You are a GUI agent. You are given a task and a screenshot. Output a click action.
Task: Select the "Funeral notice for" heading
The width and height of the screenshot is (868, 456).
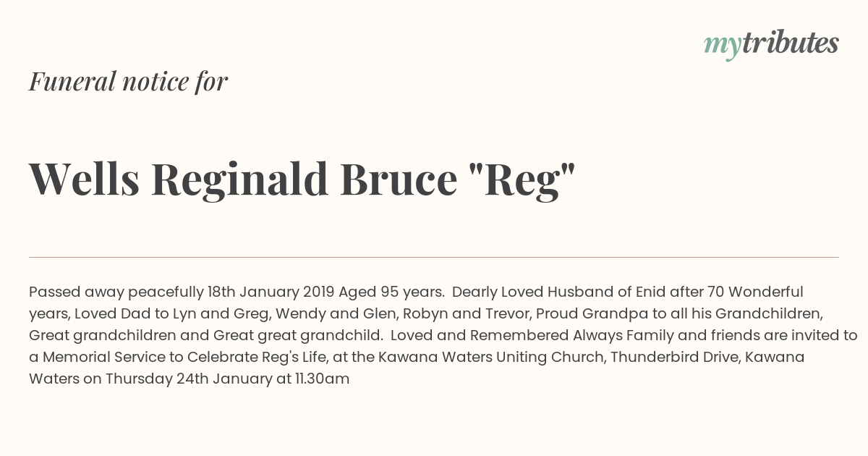(x=128, y=82)
